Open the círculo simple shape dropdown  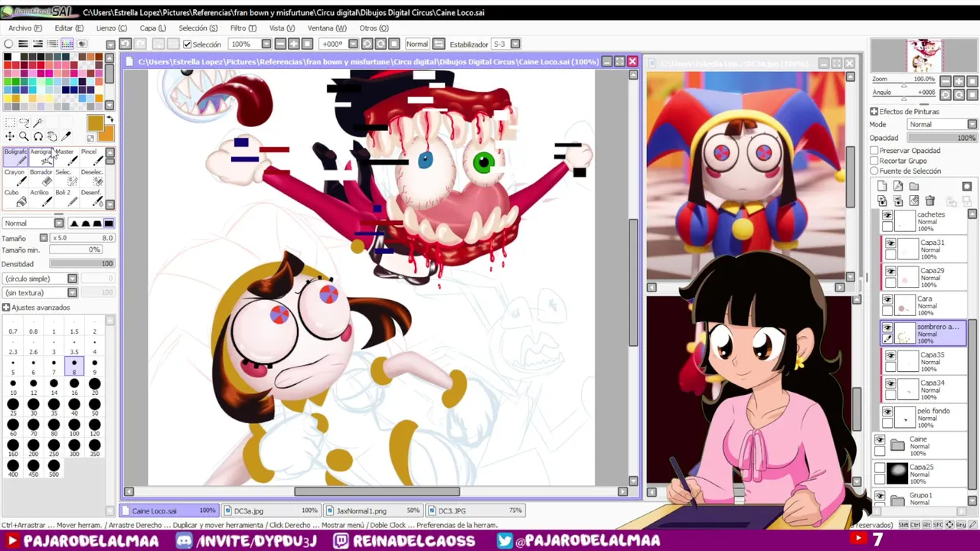pos(41,279)
